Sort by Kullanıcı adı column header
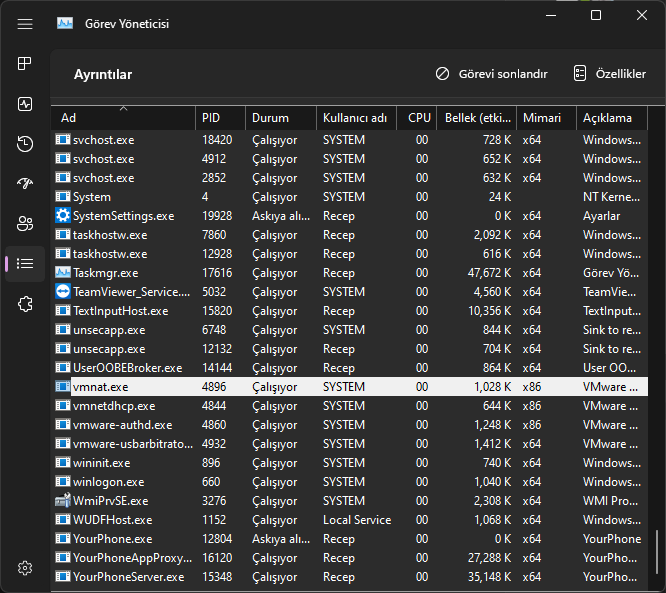 [x=354, y=118]
